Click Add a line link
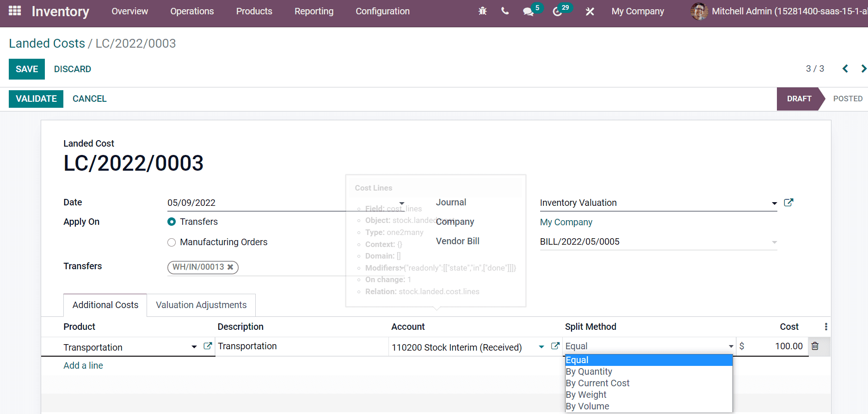This screenshot has width=868, height=414. 83,365
